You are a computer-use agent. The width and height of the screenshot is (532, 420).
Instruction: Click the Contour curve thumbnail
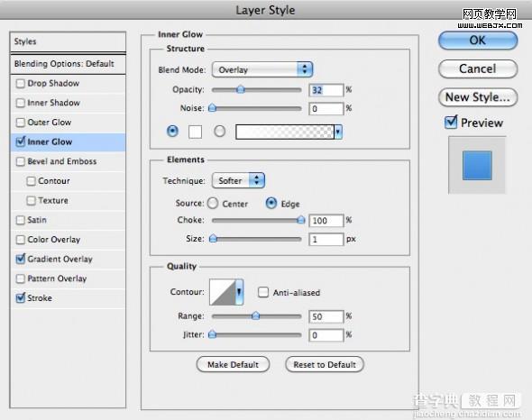click(x=223, y=292)
